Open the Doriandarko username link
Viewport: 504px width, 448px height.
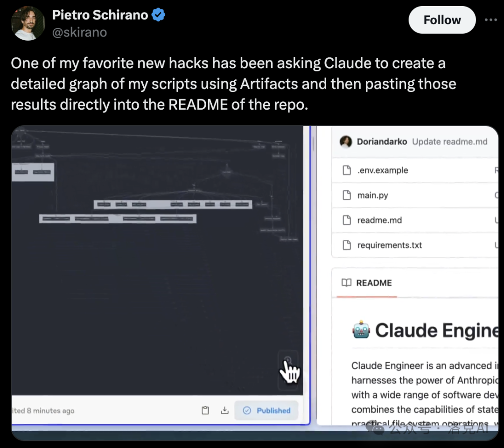click(x=382, y=141)
